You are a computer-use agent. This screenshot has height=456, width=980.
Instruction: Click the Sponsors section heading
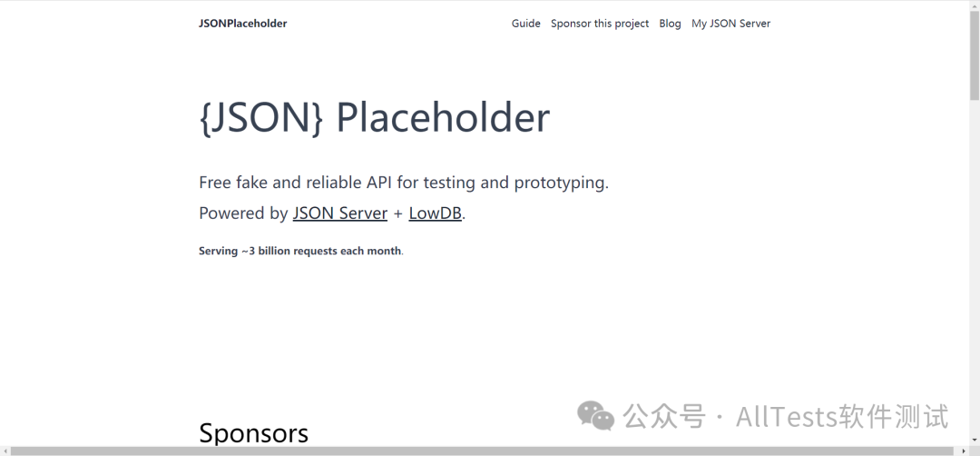coord(254,433)
